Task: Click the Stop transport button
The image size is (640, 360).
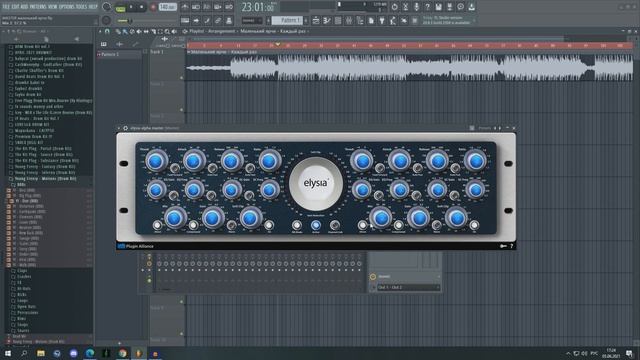Action: (141, 7)
